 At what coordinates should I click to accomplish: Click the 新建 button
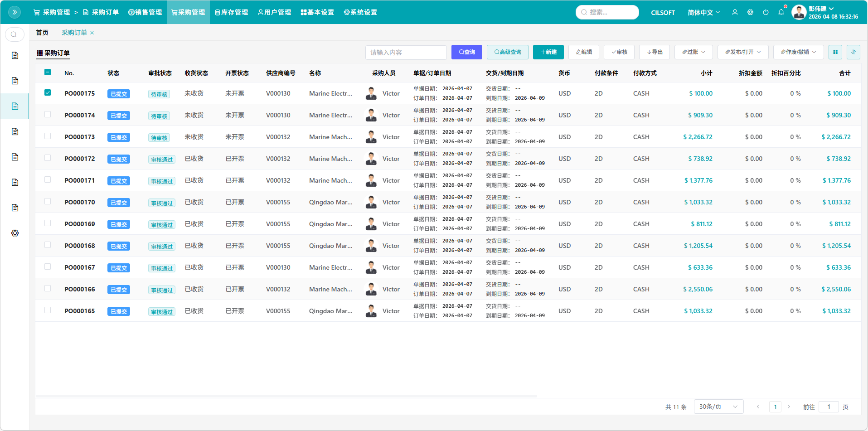(x=548, y=52)
